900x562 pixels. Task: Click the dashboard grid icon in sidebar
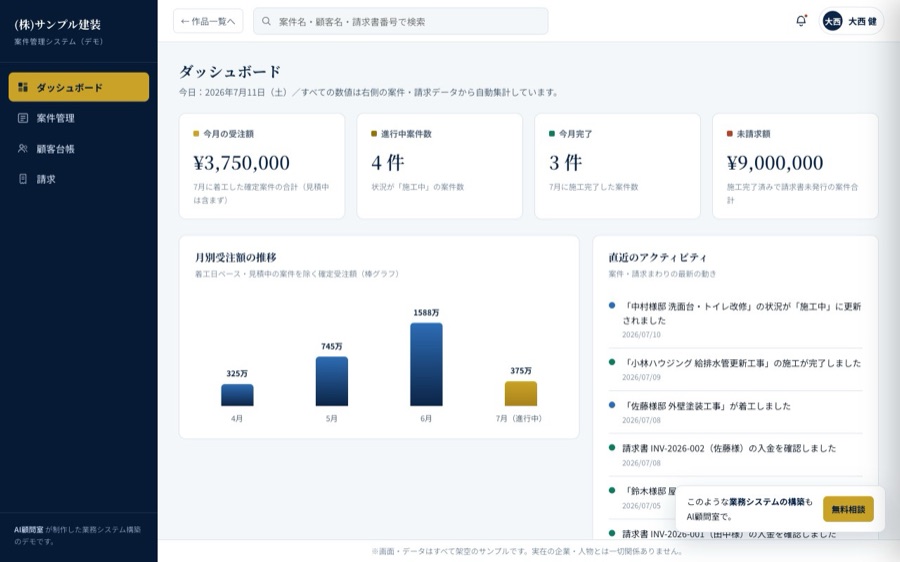pyautogui.click(x=23, y=87)
